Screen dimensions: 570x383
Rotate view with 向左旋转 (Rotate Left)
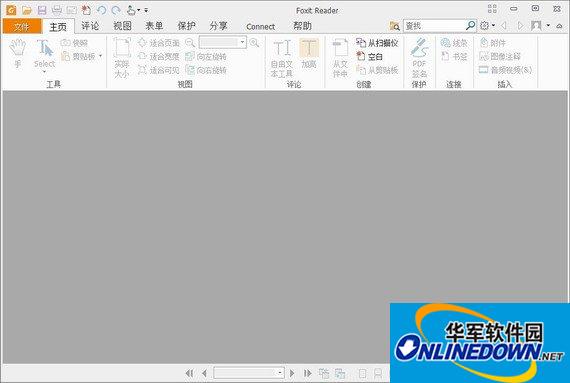pyautogui.click(x=206, y=57)
